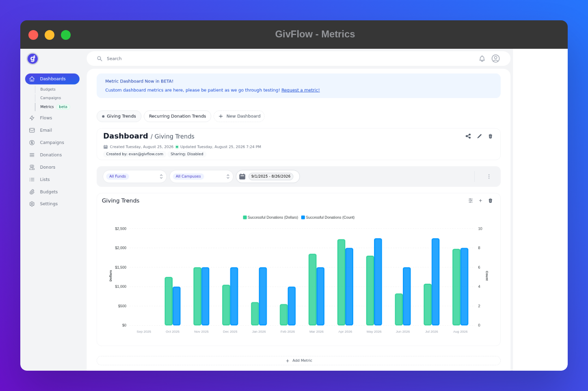Image resolution: width=588 pixels, height=391 pixels.
Task: Expand the All Funds dropdown
Action: coord(135,176)
